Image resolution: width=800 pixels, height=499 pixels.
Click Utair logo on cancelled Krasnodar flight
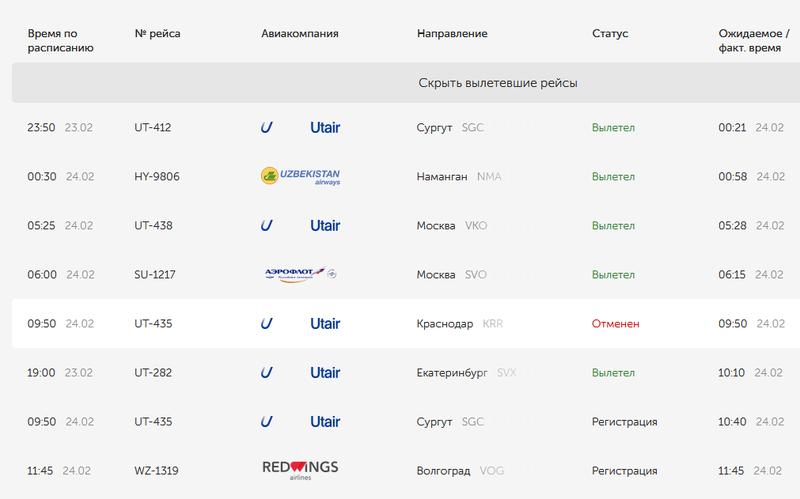pyautogui.click(x=300, y=324)
